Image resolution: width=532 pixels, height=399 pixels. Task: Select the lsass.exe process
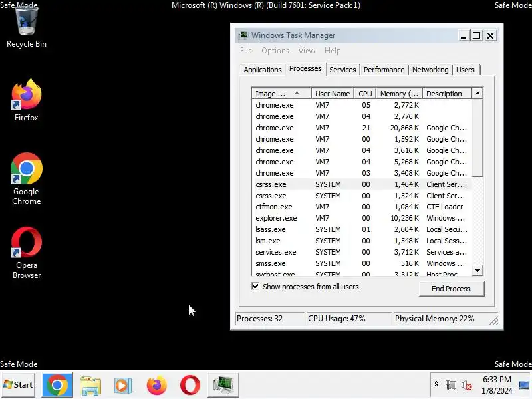[x=362, y=229]
